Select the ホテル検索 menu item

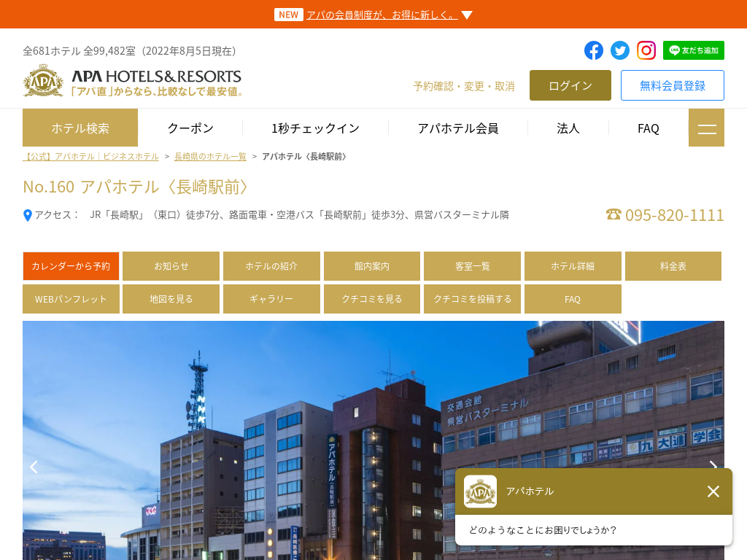(x=80, y=128)
